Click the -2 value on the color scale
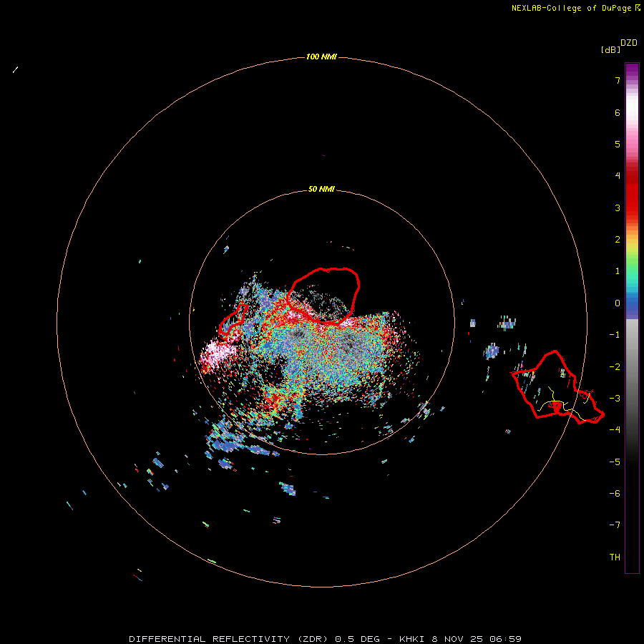 coord(615,367)
